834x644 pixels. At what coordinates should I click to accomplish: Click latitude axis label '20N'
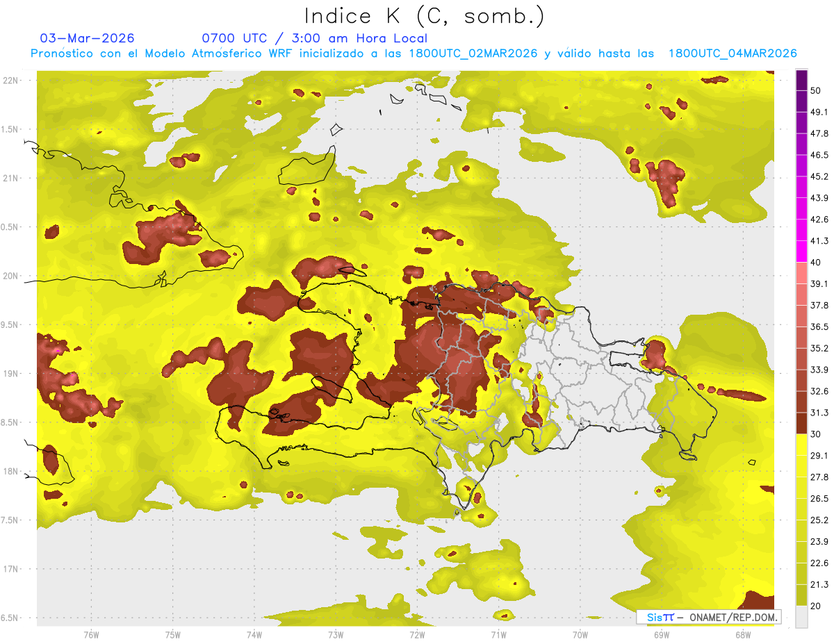(10, 276)
